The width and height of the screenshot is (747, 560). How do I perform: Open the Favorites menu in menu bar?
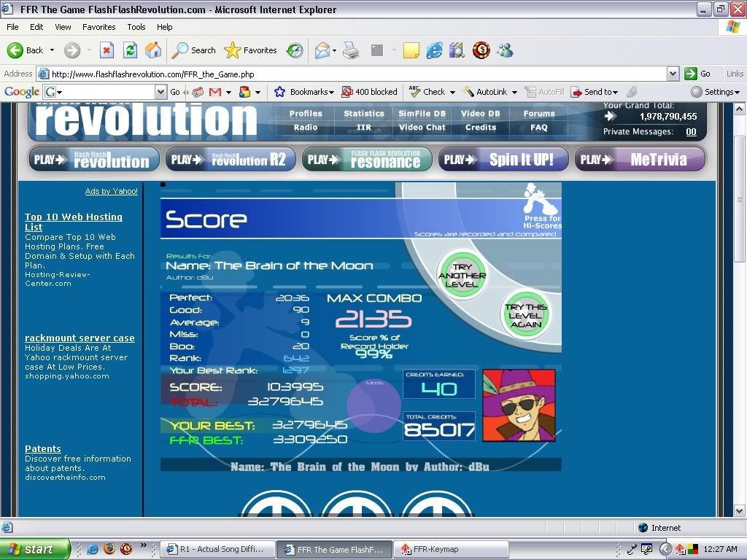pos(98,27)
